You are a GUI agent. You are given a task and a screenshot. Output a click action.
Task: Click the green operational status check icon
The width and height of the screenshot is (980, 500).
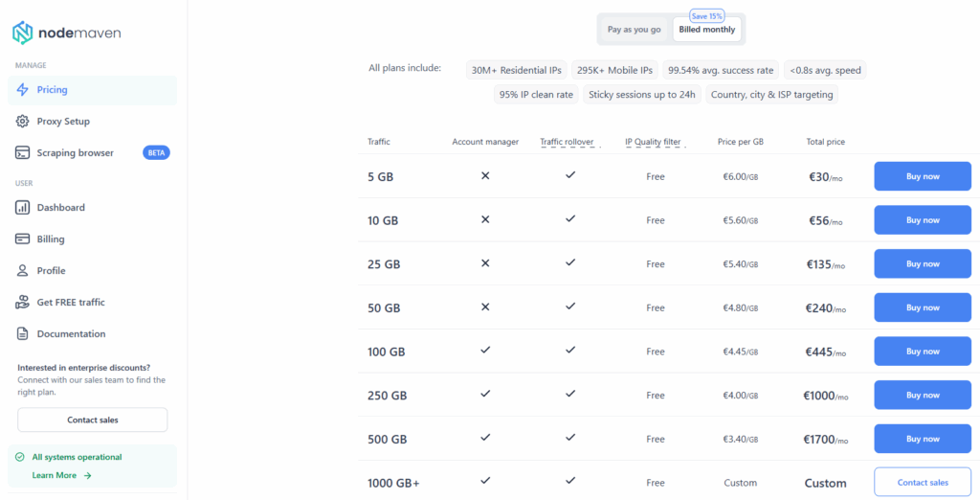pos(20,457)
